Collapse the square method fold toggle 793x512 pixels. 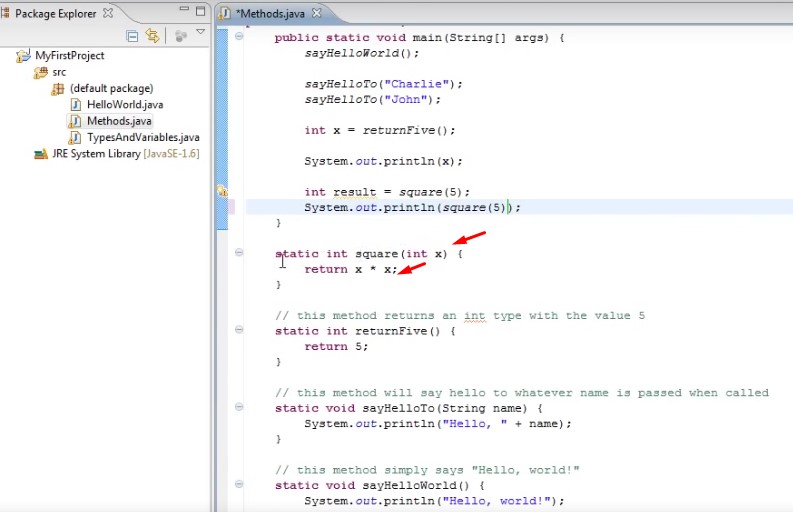point(239,253)
